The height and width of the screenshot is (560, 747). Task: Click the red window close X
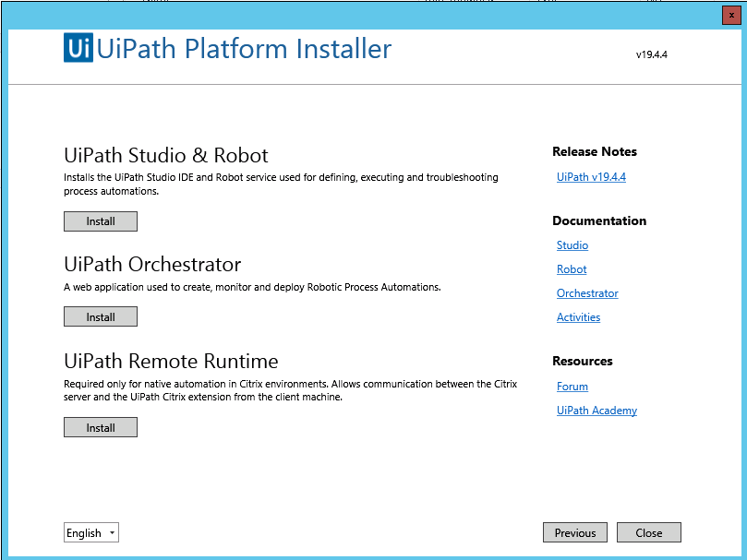[731, 15]
